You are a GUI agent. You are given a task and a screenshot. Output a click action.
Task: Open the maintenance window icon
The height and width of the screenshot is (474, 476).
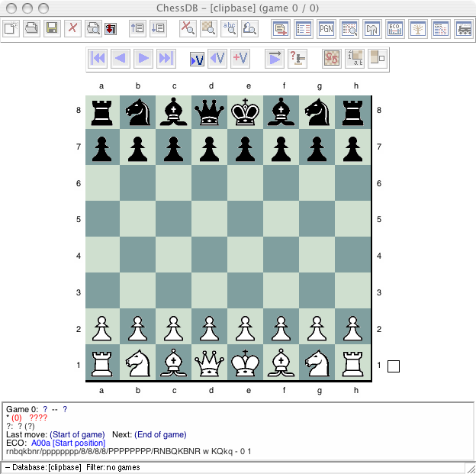(x=372, y=29)
